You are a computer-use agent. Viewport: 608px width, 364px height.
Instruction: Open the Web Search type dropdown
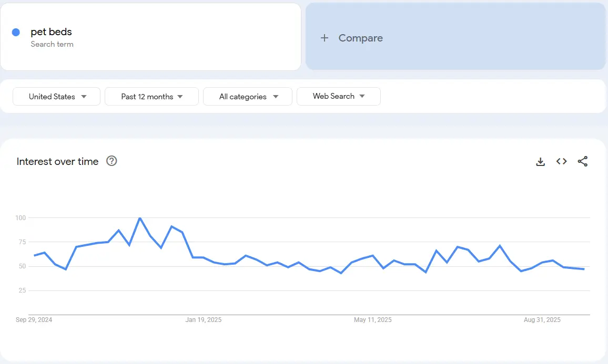pos(338,96)
